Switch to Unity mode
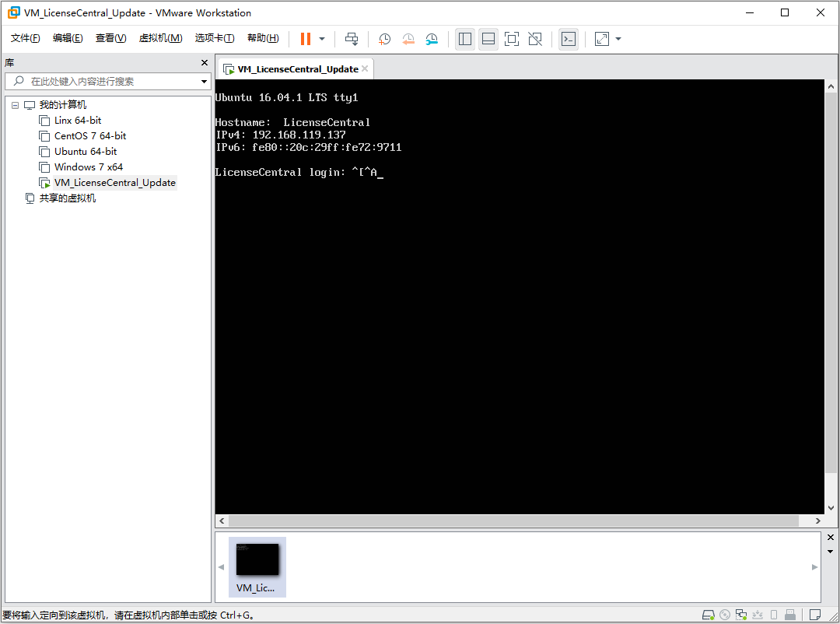 [535, 39]
